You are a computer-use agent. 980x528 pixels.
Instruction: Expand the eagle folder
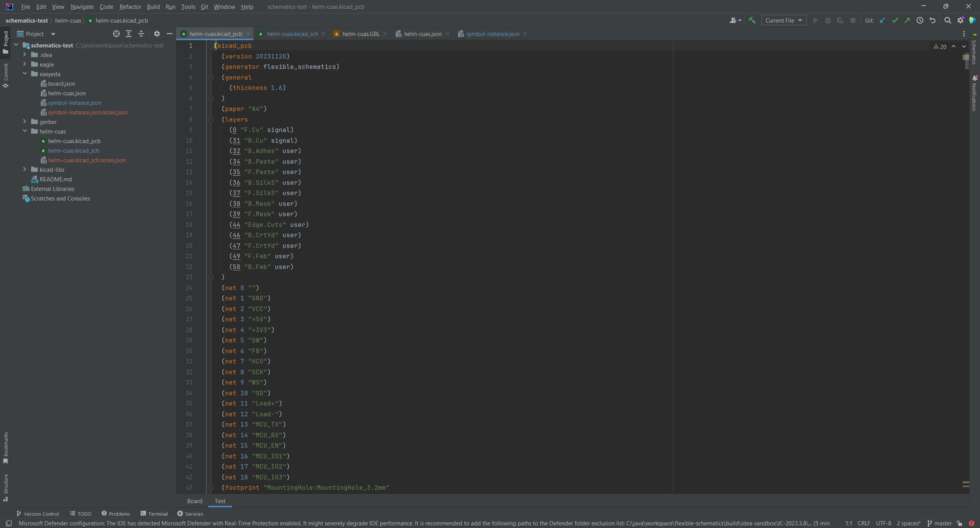(x=24, y=64)
